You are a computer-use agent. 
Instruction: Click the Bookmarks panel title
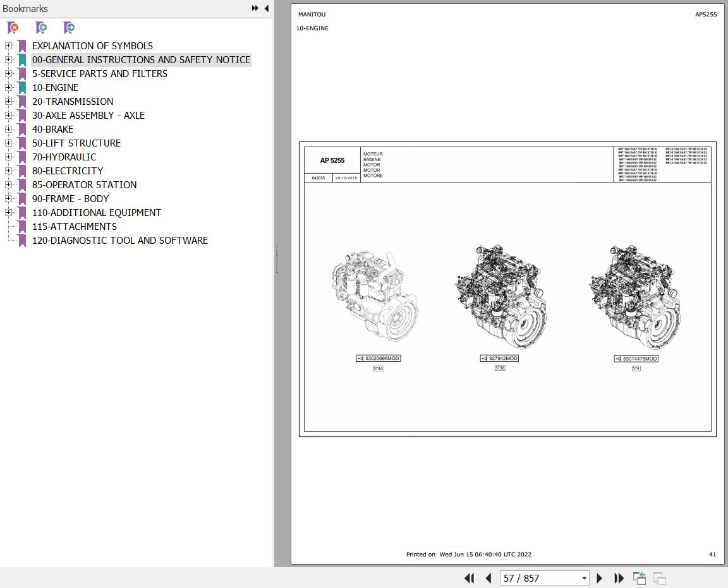pos(25,9)
